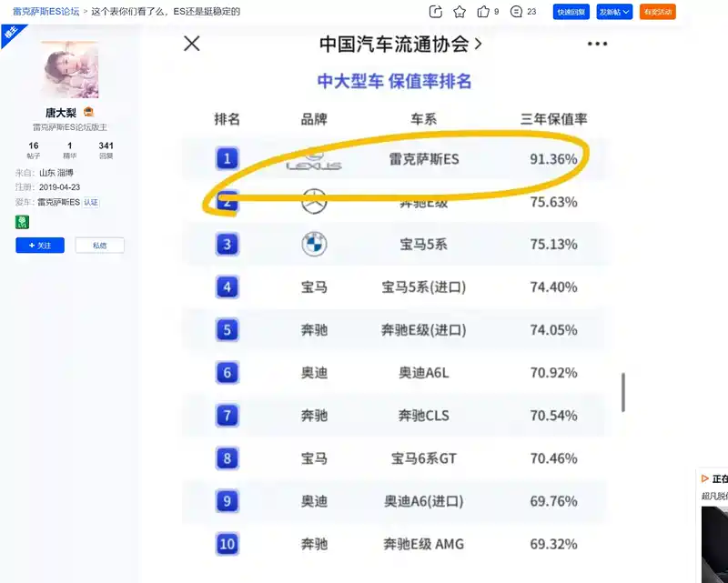728x583 pixels.
Task: Click rank badge number 5
Action: click(227, 330)
